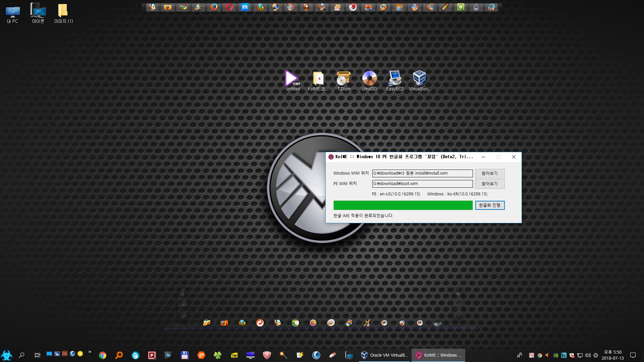Click status text 한글 IME 적용이 완료되었습니다
The image size is (644, 362).
tap(363, 216)
